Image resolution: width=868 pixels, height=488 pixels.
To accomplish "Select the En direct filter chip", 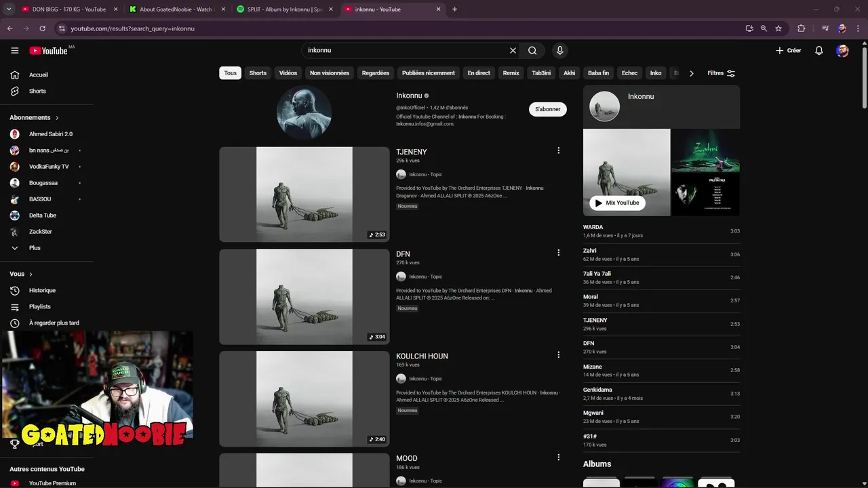I will (x=479, y=73).
